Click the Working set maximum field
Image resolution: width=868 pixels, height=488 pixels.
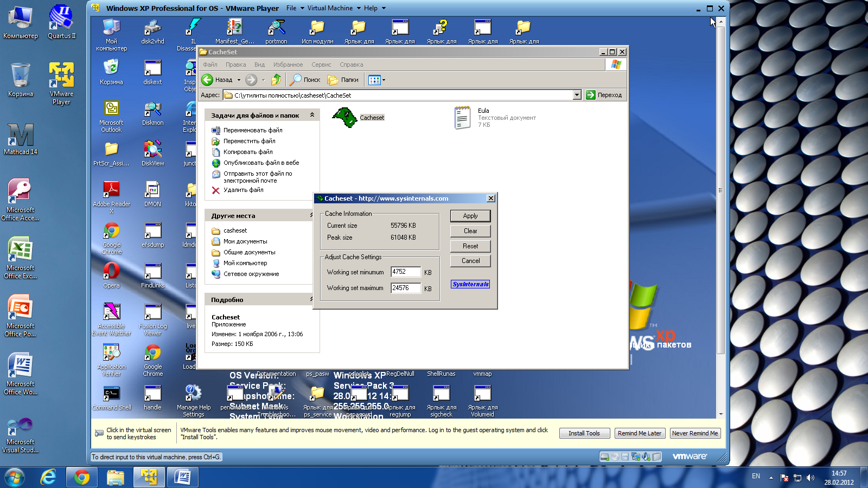pyautogui.click(x=406, y=288)
